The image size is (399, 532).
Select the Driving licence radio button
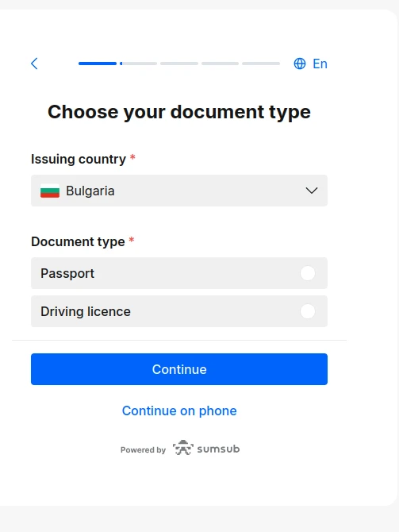pos(308,311)
